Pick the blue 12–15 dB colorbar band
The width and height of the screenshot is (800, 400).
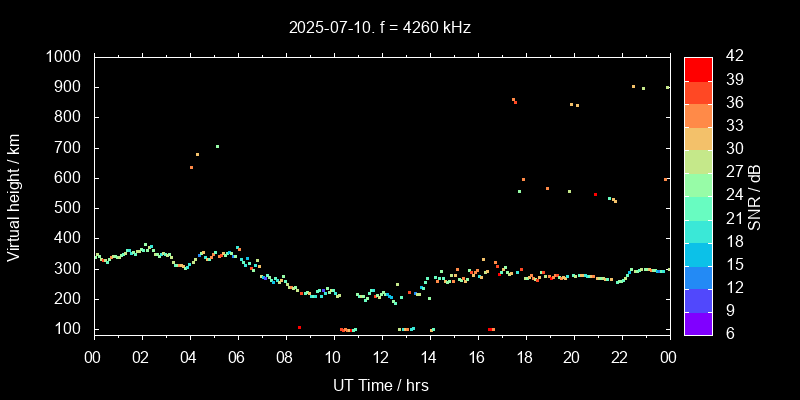pyautogui.click(x=698, y=276)
